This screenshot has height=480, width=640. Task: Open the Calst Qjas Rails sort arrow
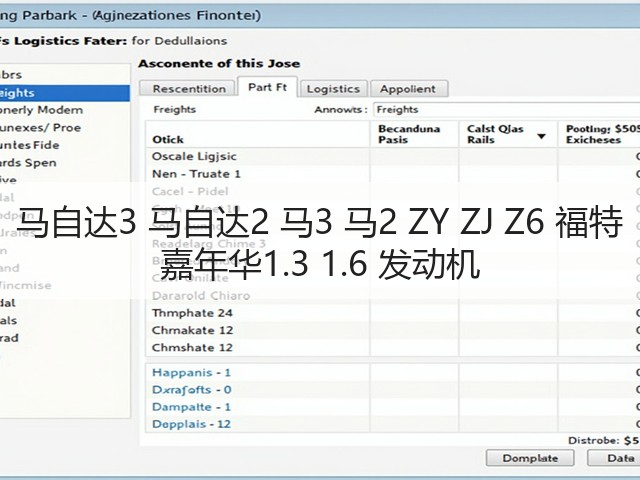(541, 136)
